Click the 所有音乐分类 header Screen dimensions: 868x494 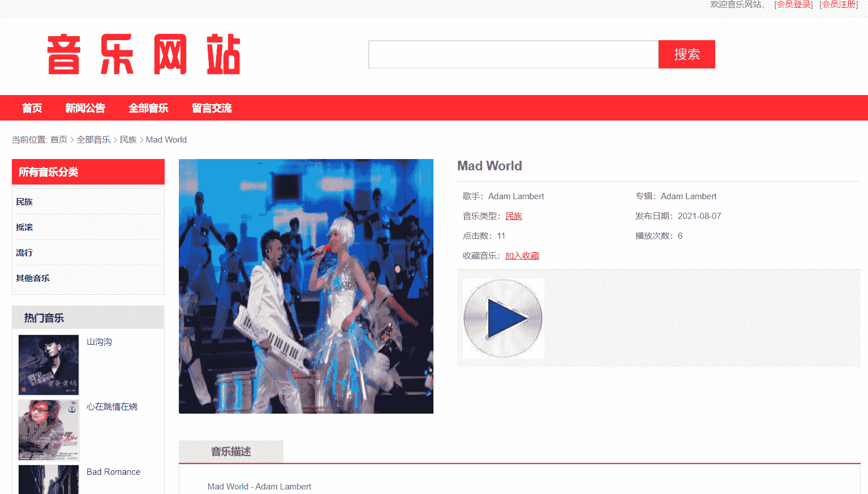click(x=88, y=172)
